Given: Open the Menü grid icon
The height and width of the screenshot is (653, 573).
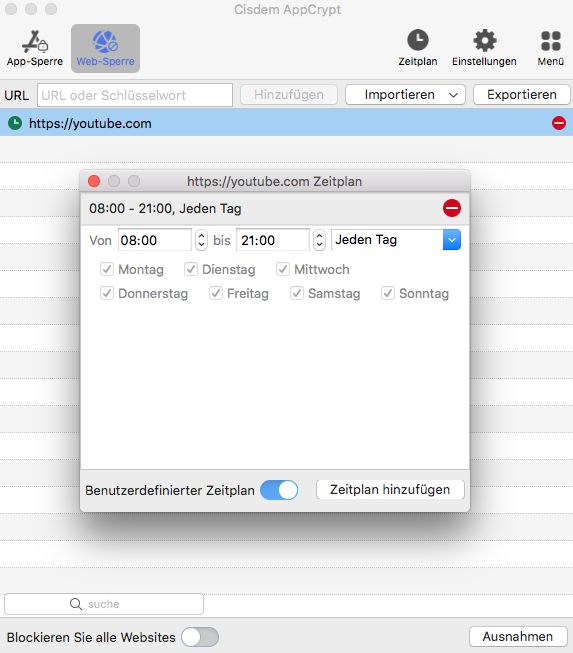Looking at the screenshot, I should 551,41.
